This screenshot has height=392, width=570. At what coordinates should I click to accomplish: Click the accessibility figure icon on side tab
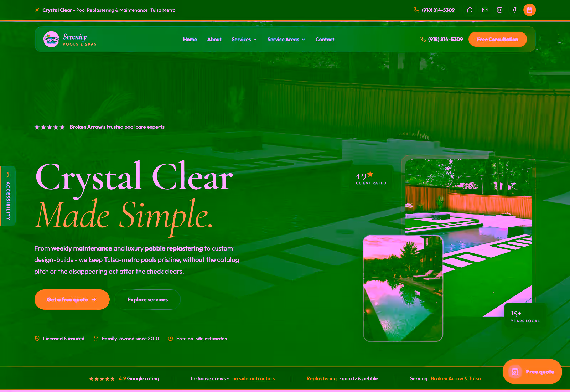click(8, 175)
